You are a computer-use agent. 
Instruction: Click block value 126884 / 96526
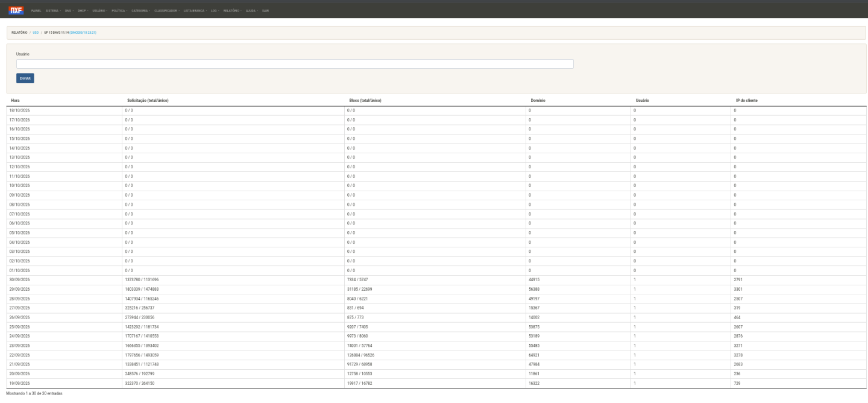tap(361, 355)
